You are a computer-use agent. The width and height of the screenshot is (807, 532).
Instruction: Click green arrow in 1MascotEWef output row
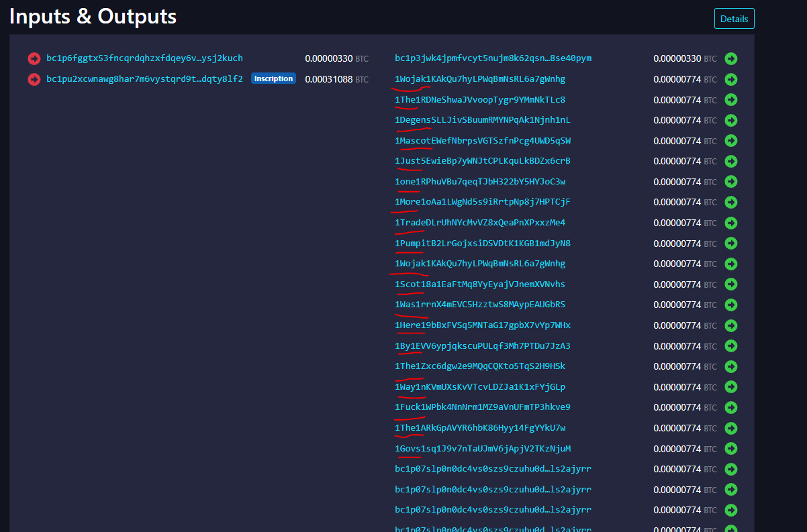[x=731, y=141]
